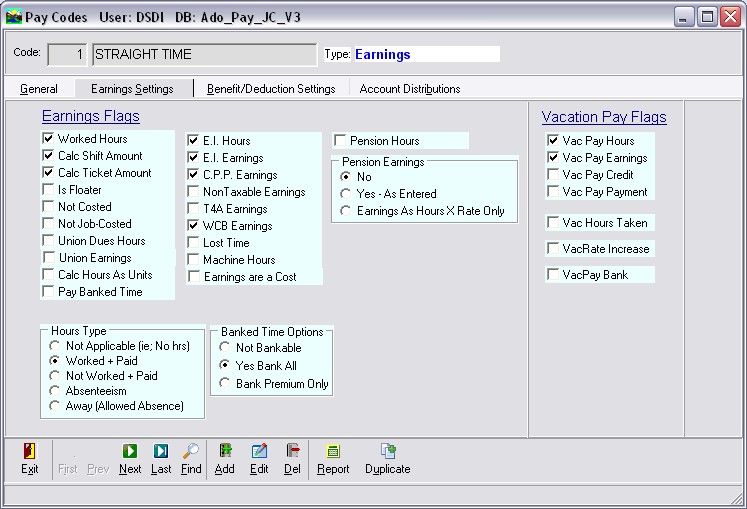
Task: Open the Account Distributions tab
Action: (x=410, y=89)
